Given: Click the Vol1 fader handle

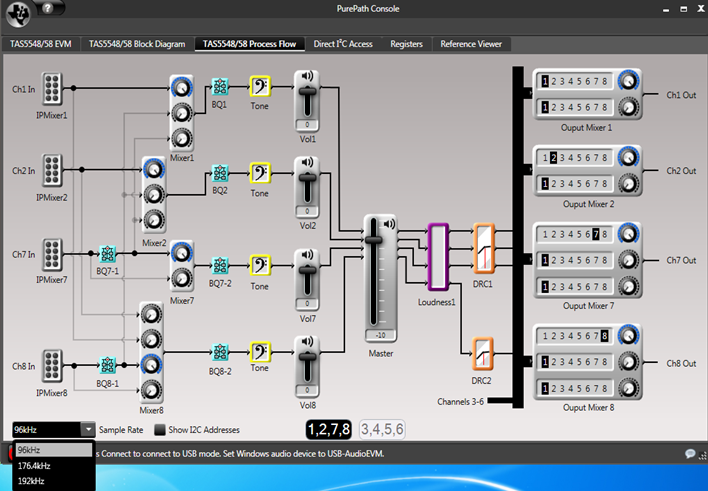Looking at the screenshot, I should point(307,91).
